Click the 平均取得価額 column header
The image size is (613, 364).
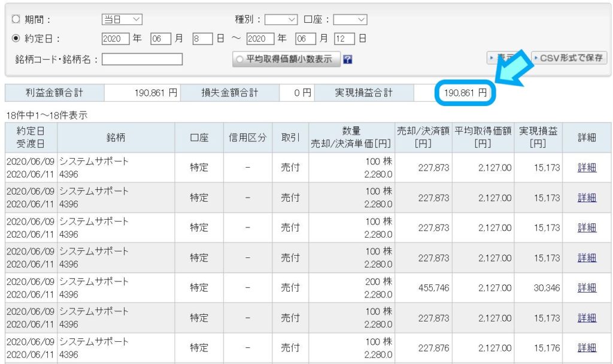pos(483,137)
